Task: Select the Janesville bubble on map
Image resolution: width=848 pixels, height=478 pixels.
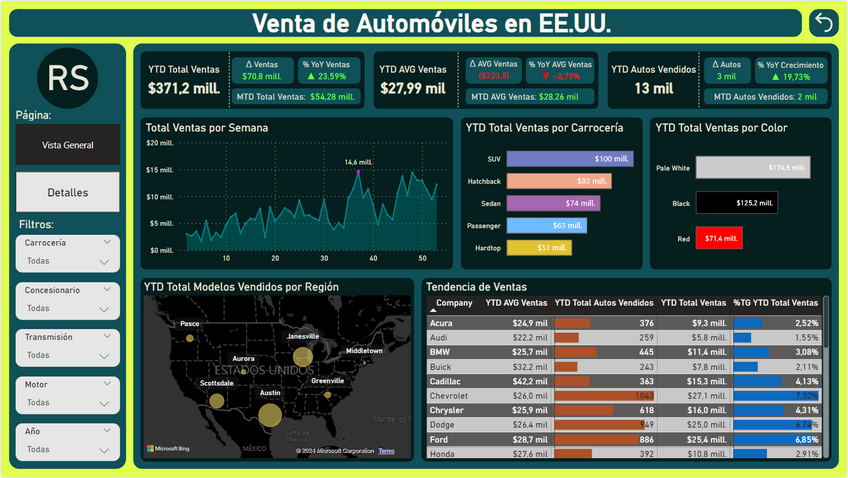Action: [x=303, y=357]
